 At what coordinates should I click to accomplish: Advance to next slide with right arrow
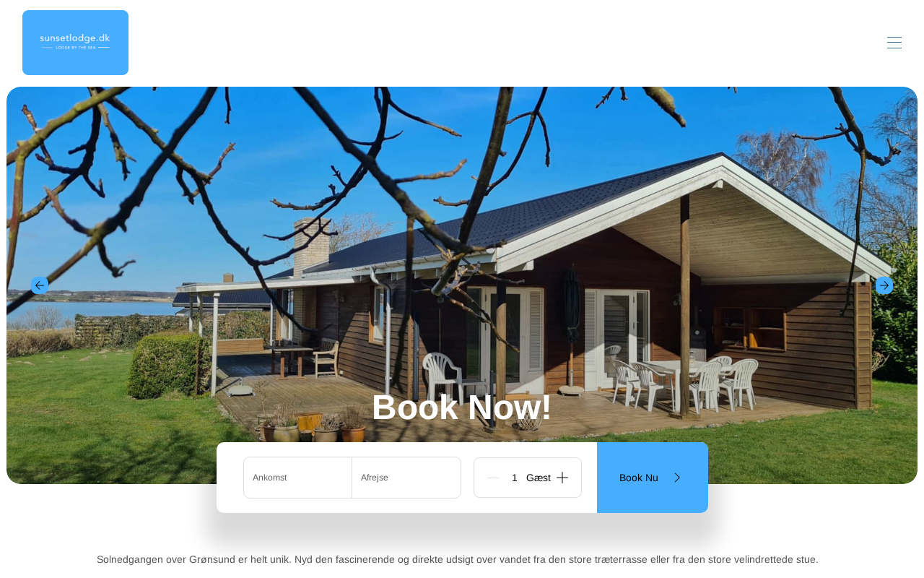click(x=884, y=285)
